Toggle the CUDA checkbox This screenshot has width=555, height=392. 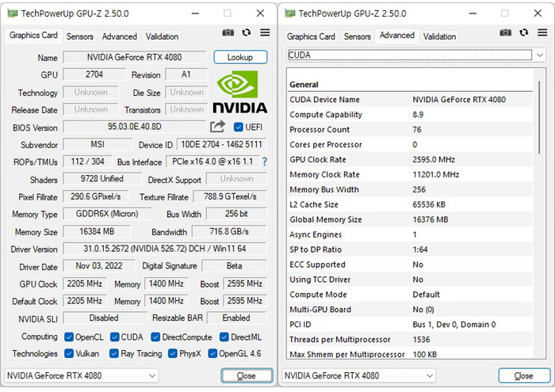114,337
